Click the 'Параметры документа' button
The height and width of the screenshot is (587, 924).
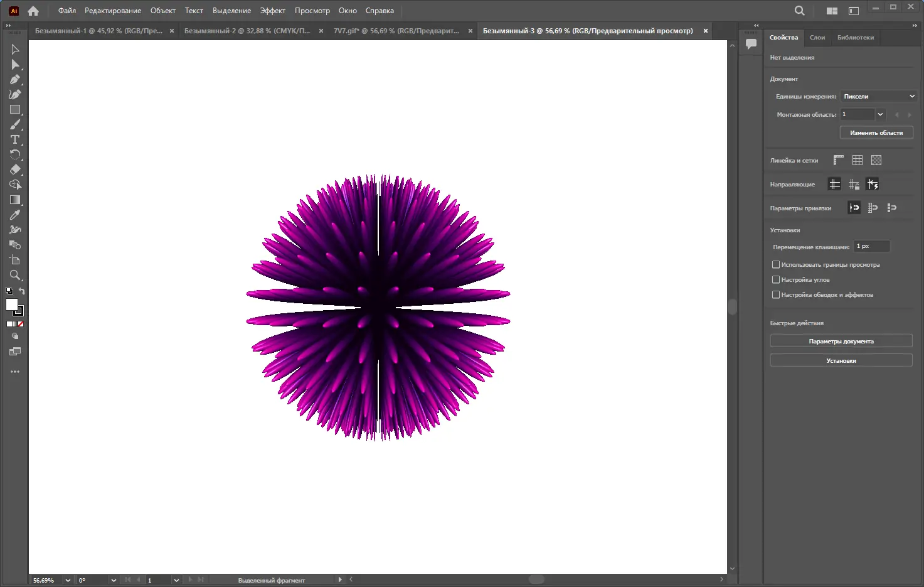click(x=841, y=342)
